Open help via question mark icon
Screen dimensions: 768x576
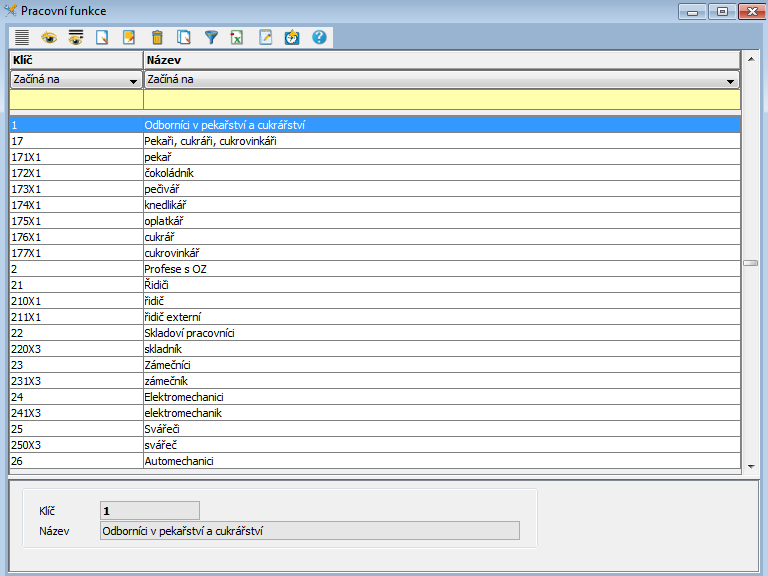tap(319, 37)
